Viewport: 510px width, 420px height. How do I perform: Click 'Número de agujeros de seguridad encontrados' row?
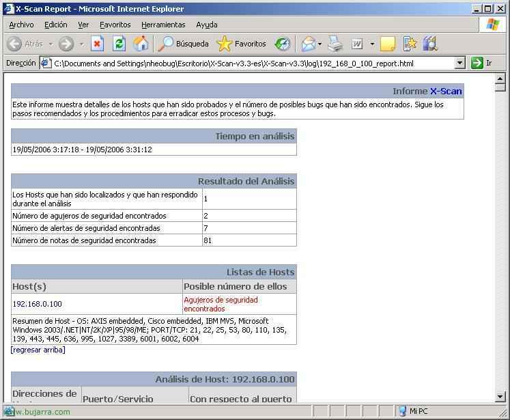(154, 216)
